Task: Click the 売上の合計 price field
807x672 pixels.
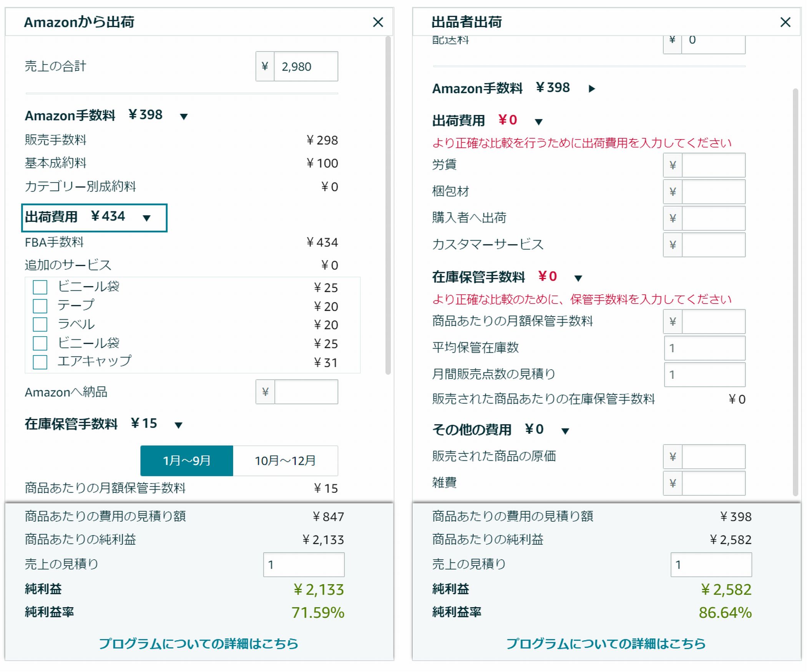Action: coord(306,66)
